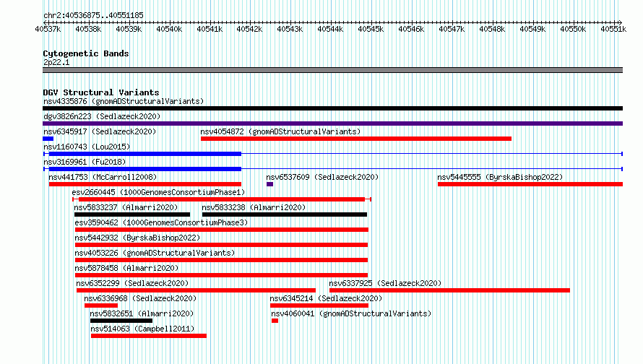
Task: Open nsv6337925 (Sedlazeck2020) label
Action: coord(385,283)
